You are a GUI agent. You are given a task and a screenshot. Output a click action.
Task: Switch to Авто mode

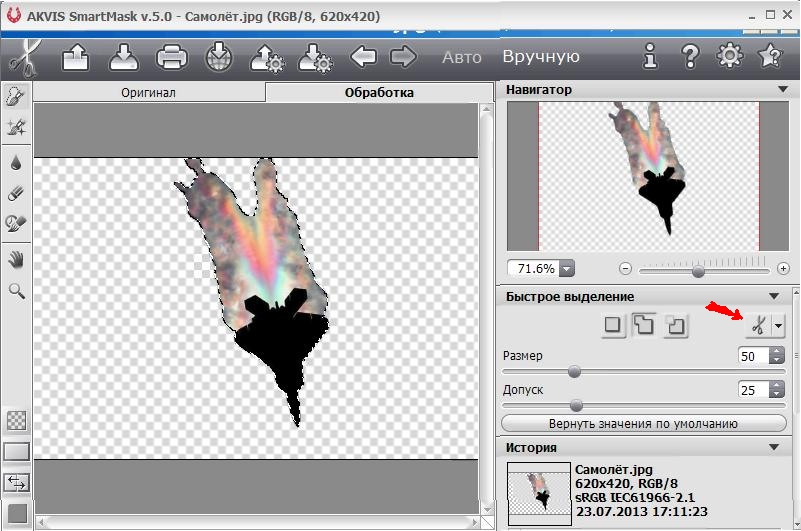tap(462, 57)
